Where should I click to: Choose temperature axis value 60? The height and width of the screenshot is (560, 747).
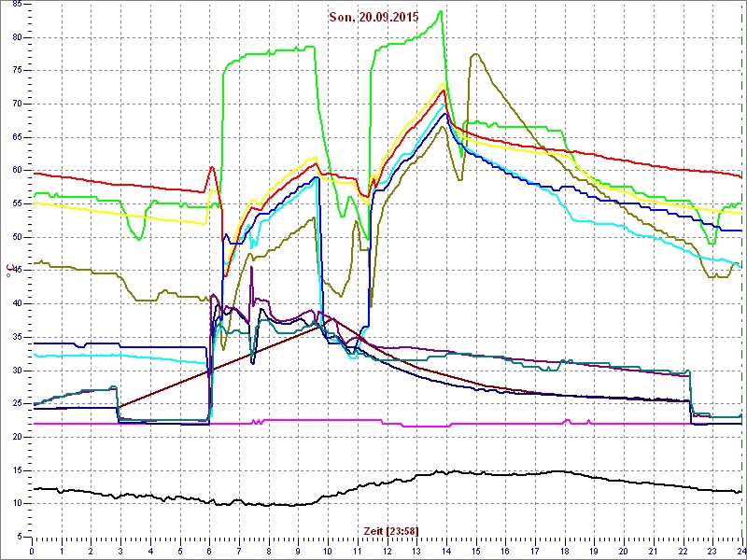point(16,171)
